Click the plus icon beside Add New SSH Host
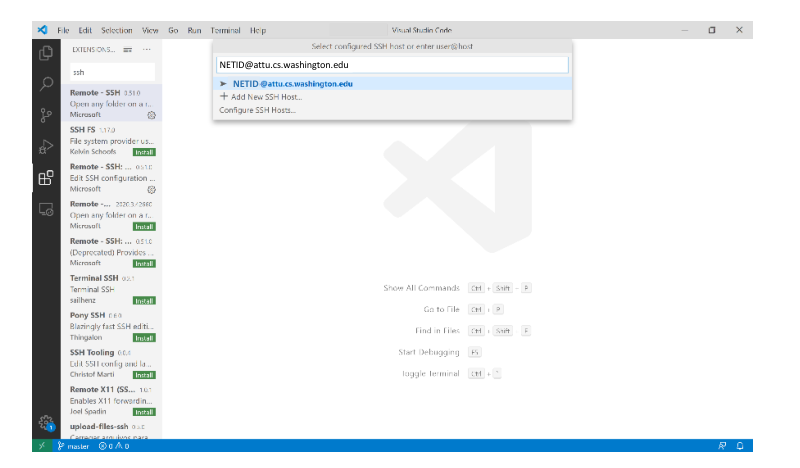Viewport: 800px width, 468px height. point(223,96)
